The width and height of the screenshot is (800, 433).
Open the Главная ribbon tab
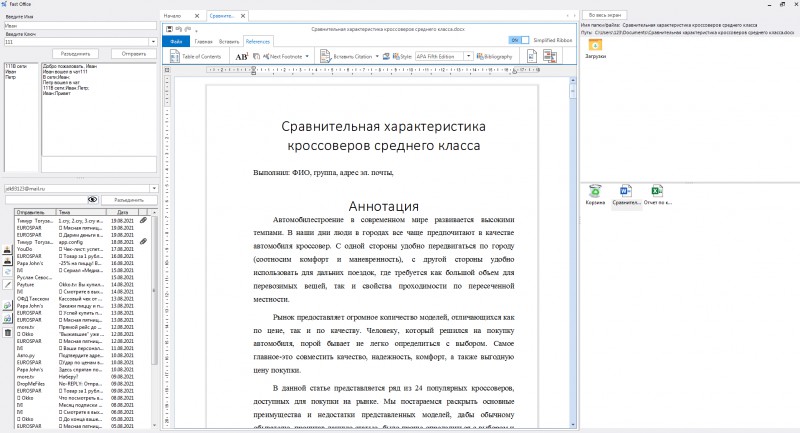coord(204,41)
